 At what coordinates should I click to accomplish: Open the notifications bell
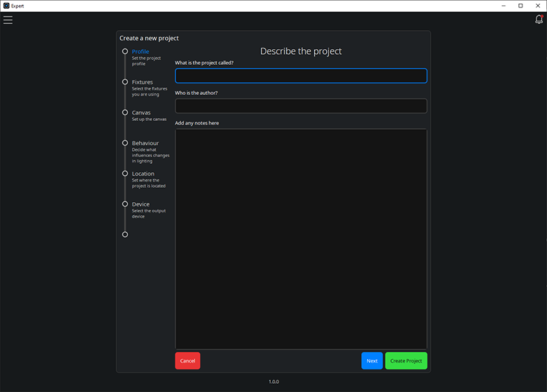tap(539, 20)
